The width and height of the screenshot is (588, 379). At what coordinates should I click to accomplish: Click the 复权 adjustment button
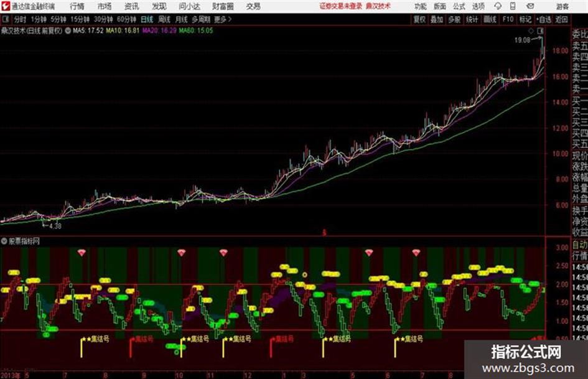point(419,19)
